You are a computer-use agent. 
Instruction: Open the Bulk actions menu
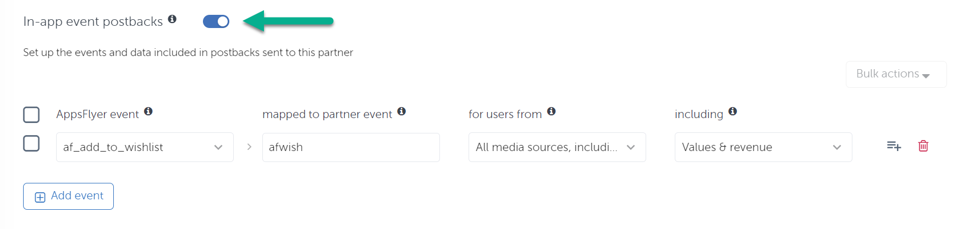coord(896,74)
